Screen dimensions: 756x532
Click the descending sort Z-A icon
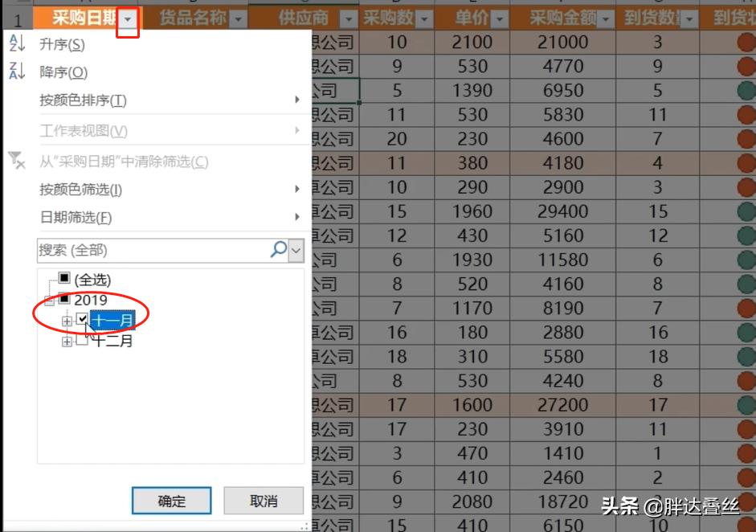[17, 71]
